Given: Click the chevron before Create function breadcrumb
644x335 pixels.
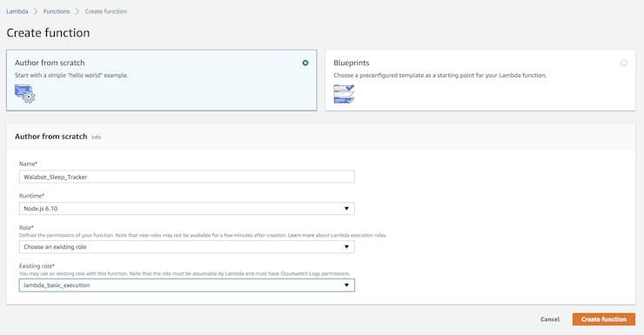Looking at the screenshot, I should click(x=77, y=11).
